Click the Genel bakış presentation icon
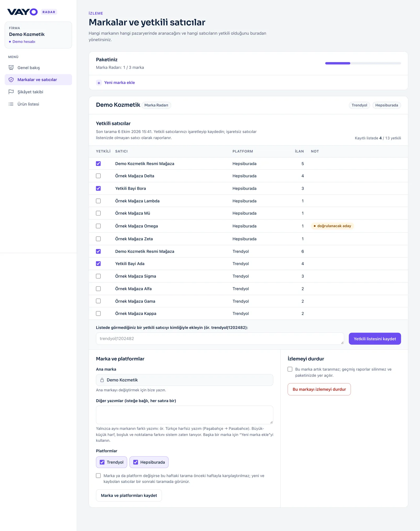 (x=11, y=68)
